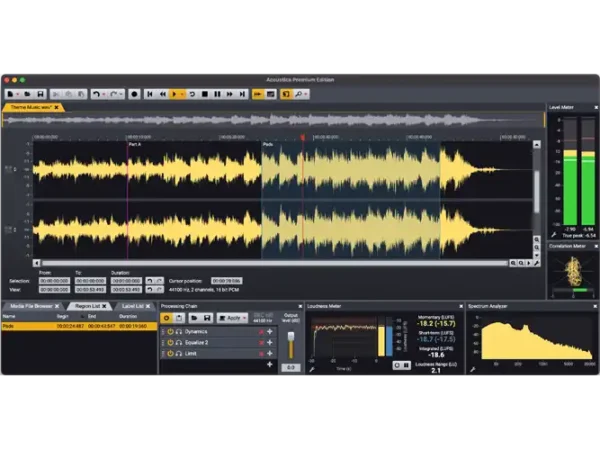Toggle the Processing Chain bypass power button

click(x=166, y=318)
